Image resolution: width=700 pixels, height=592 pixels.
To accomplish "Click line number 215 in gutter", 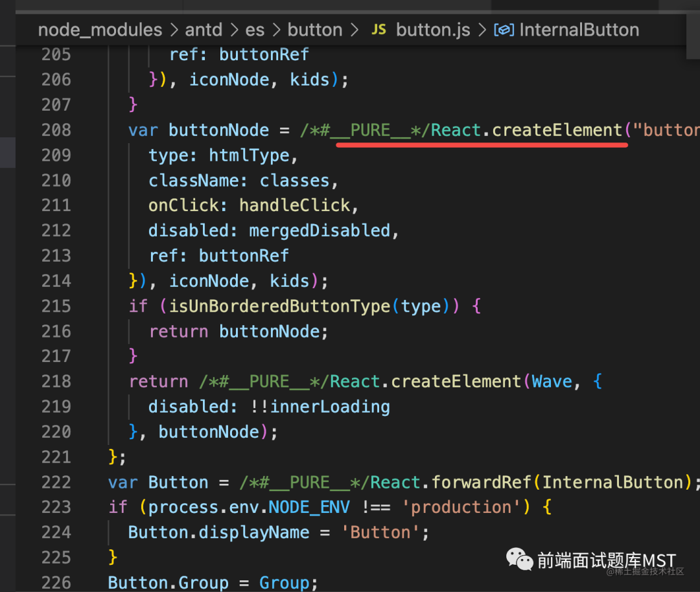I will coord(56,306).
